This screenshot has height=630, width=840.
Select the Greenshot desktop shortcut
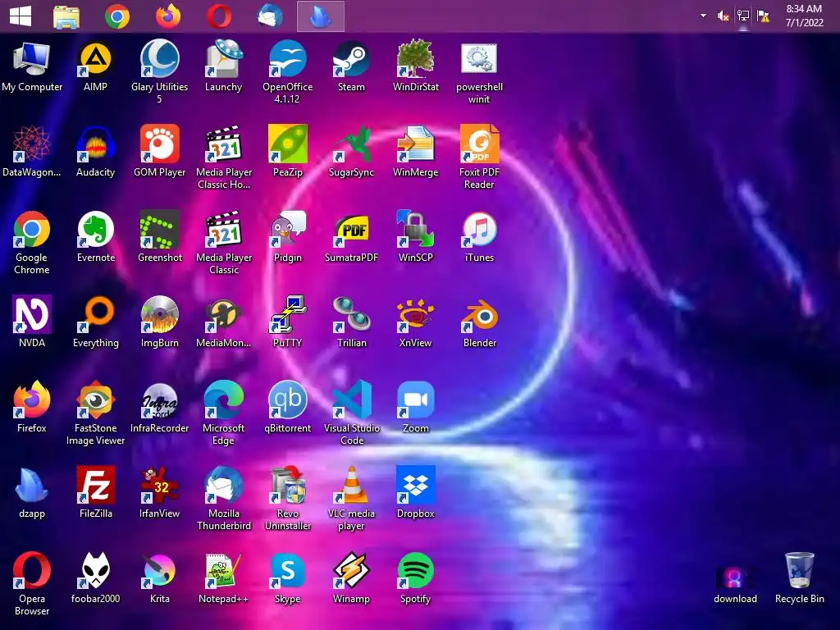[x=160, y=230]
